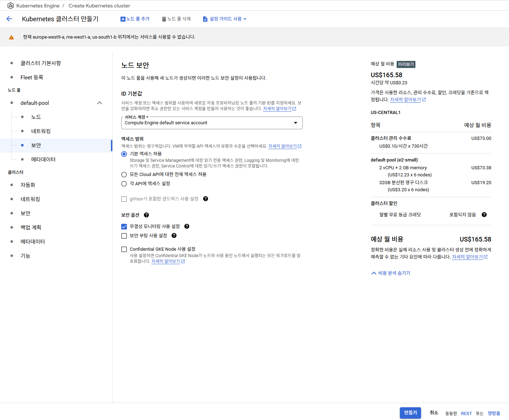This screenshot has width=509, height=420.
Task: Open cluster-level 메타데이터 section
Action: pos(33,242)
